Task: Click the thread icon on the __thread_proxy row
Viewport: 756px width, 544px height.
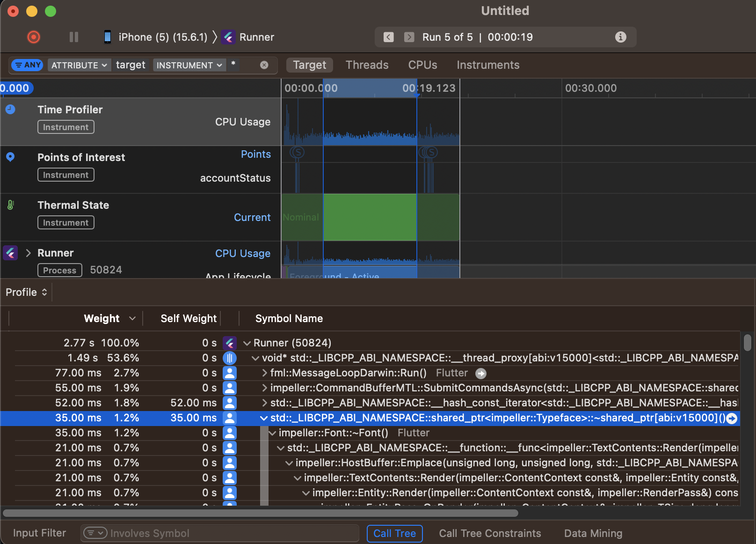Action: pos(230,358)
